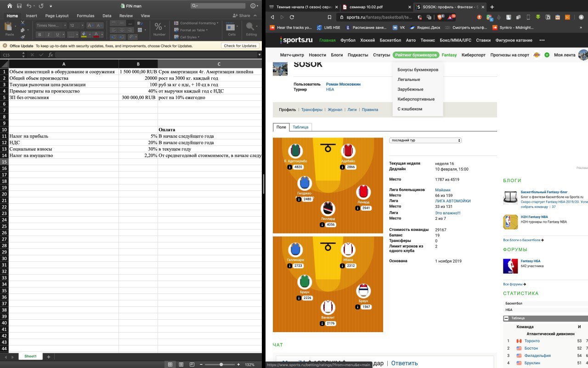Go back in the browser
Image resolution: width=588 pixels, height=368 pixels.
(x=272, y=17)
